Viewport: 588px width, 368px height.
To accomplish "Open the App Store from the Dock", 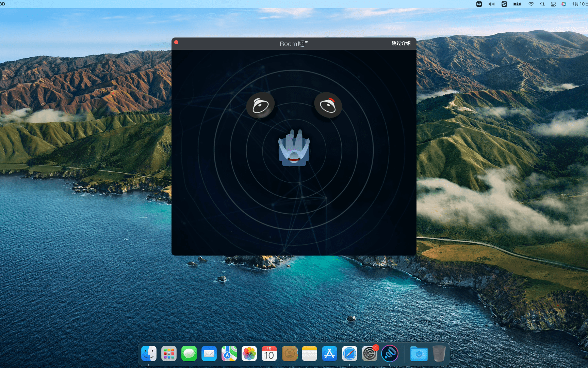I will coord(329,354).
